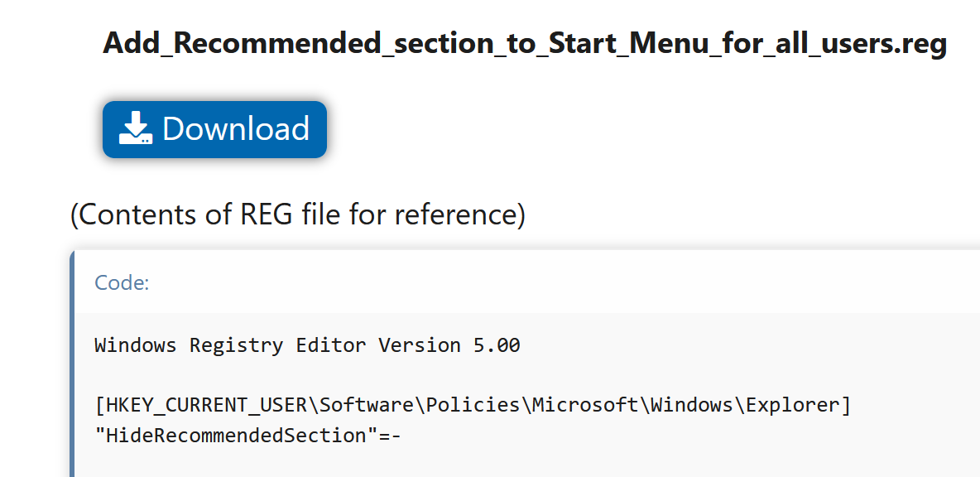
Task: Click the "HideRecommendedSection" value name
Action: [x=236, y=436]
